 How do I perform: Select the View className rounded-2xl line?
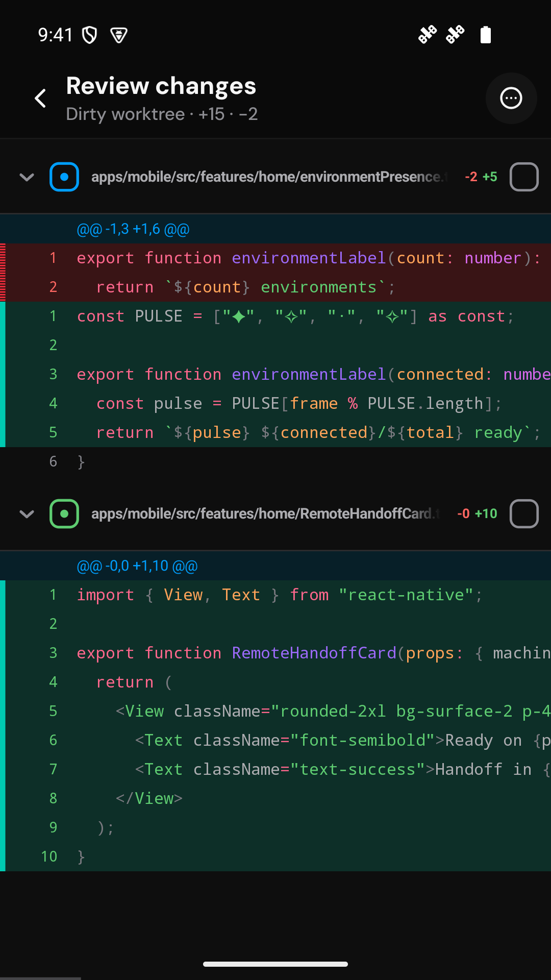click(x=275, y=711)
